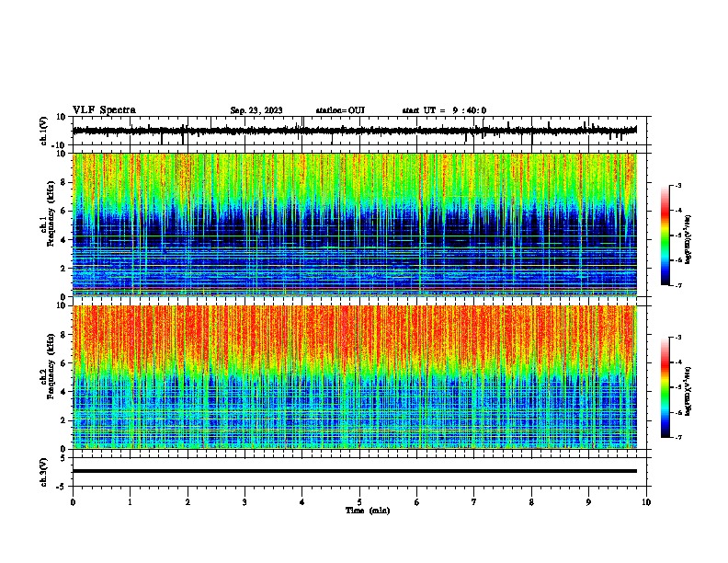
Task: Click inside the ch.1 frequency spectrogram
Action: tap(355, 224)
